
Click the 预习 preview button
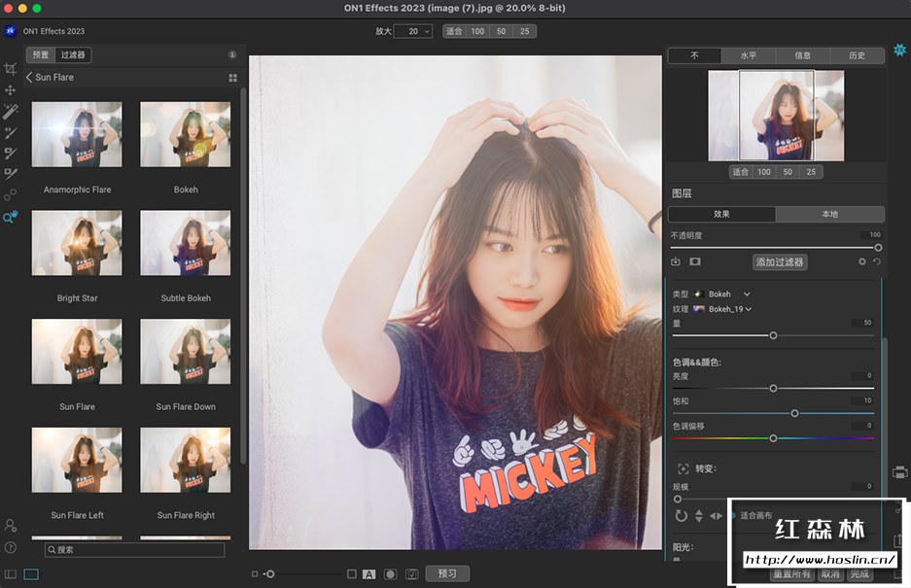pos(447,573)
